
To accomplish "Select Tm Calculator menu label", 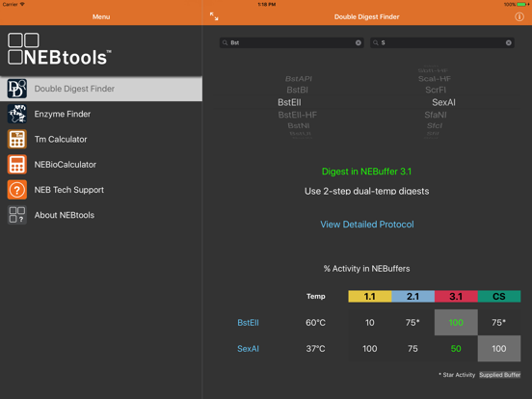I will [61, 139].
